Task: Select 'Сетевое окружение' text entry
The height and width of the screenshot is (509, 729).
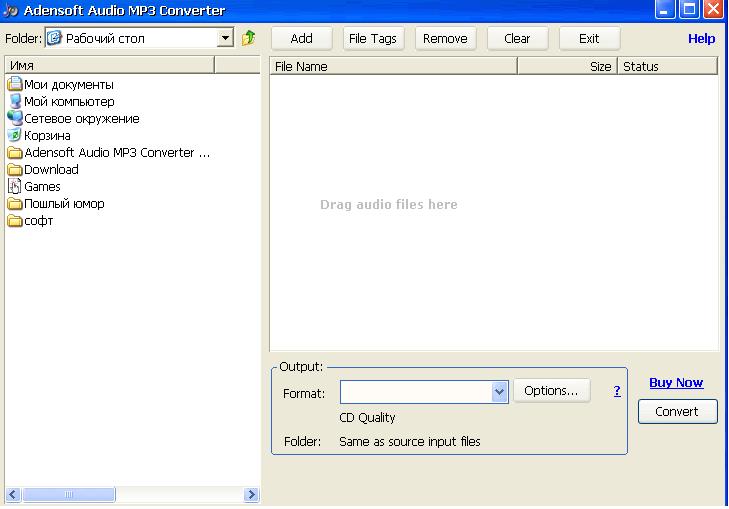Action: pyautogui.click(x=82, y=119)
